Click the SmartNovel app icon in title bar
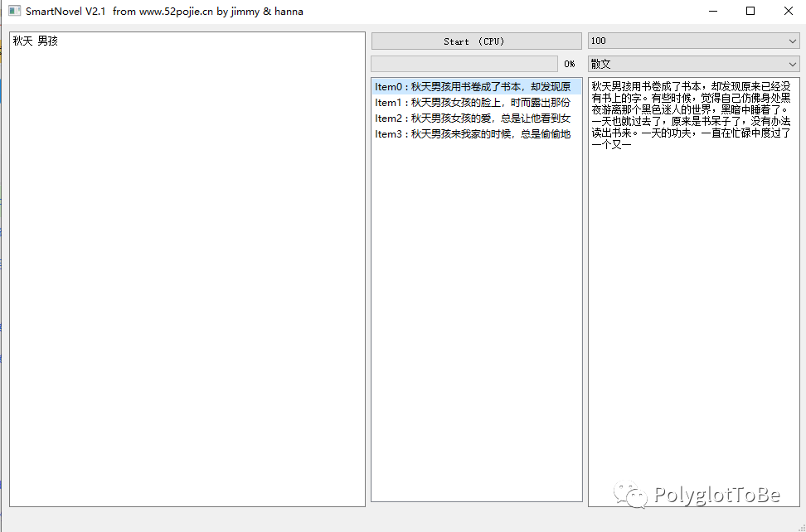Screen dimensions: 806x532 coord(14,11)
